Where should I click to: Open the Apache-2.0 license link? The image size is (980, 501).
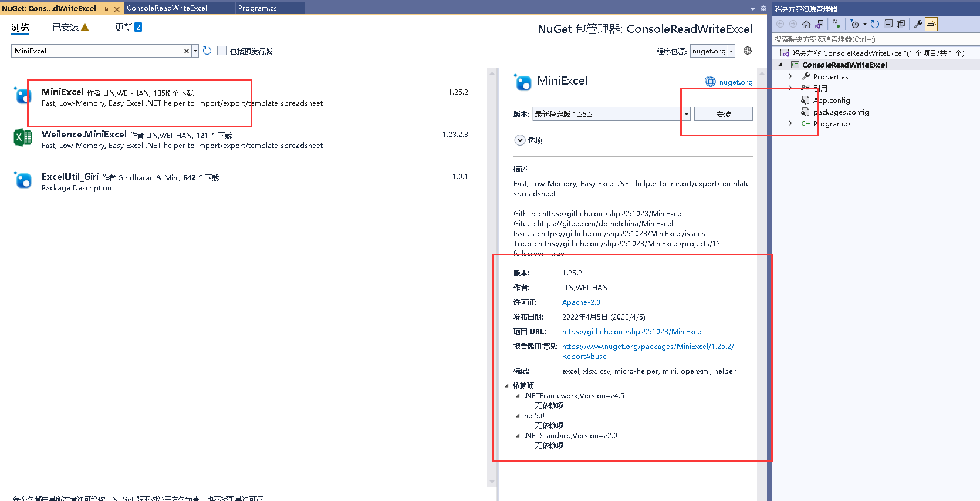[581, 302]
